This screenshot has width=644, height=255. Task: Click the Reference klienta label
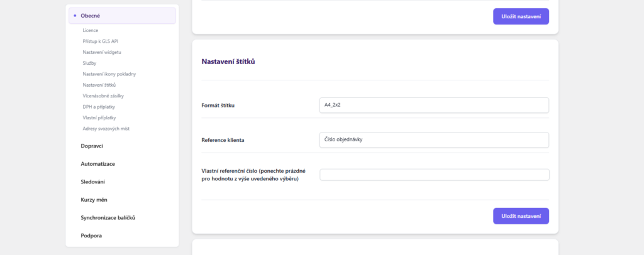point(223,140)
